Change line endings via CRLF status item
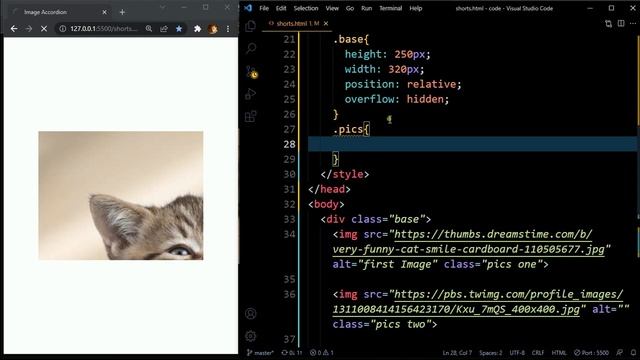The width and height of the screenshot is (640, 360). click(538, 353)
